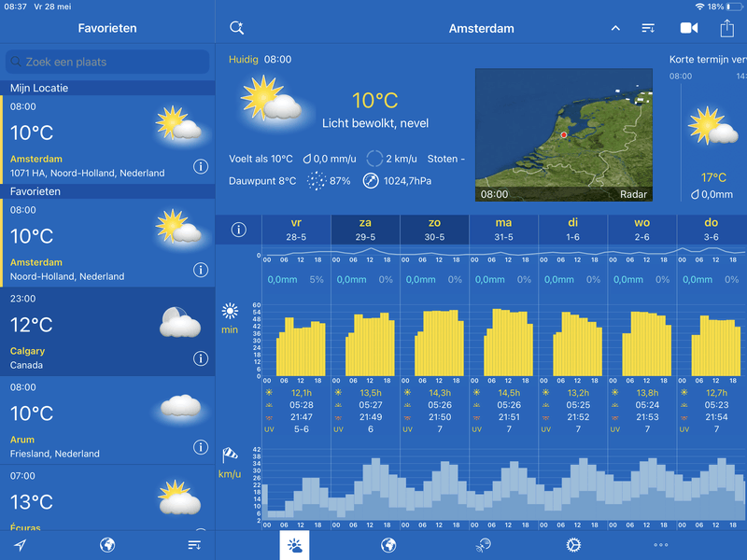747x560 pixels.
Task: Tap the humidity icon at 87%
Action: 316,181
